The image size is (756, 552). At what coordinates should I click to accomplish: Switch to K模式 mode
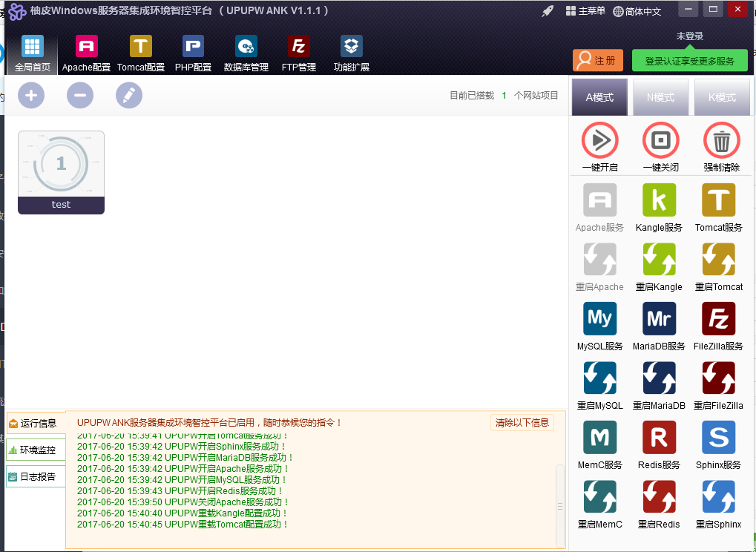click(722, 97)
